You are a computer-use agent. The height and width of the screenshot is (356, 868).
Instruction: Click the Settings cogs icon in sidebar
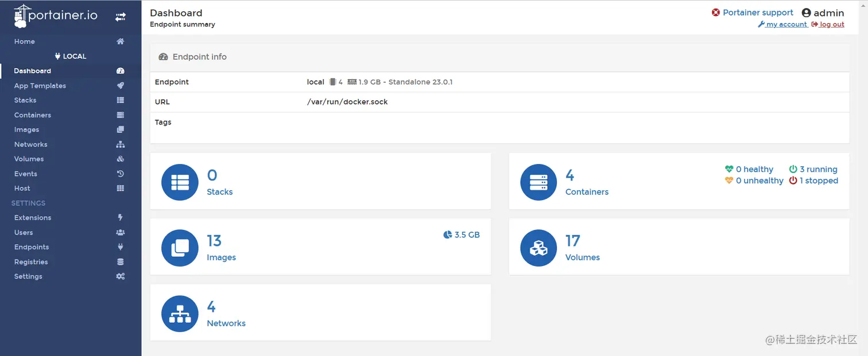121,276
